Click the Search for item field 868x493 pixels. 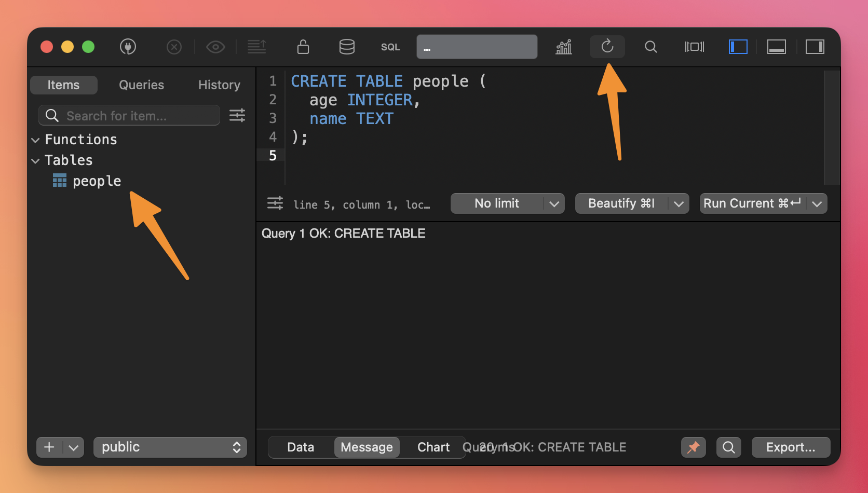click(x=135, y=116)
